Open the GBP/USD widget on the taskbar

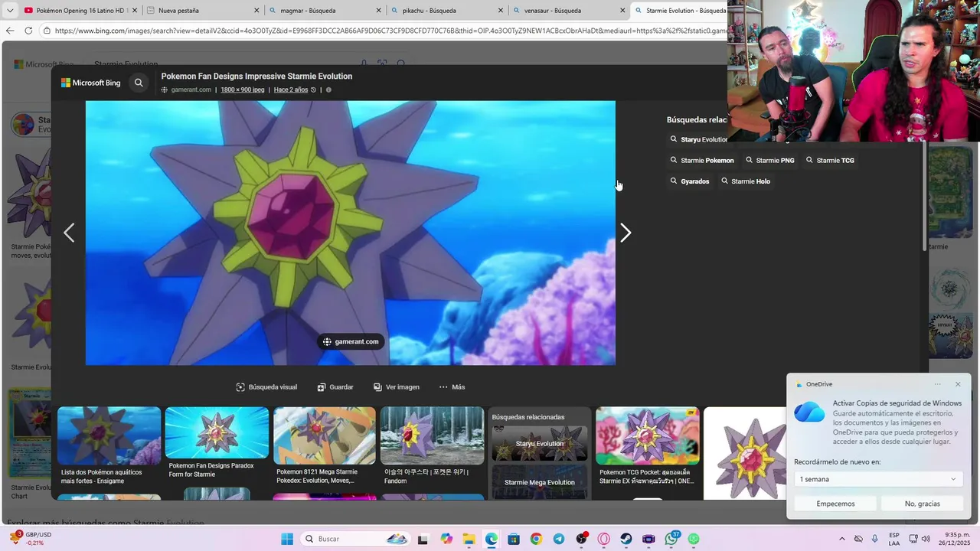coord(31,539)
